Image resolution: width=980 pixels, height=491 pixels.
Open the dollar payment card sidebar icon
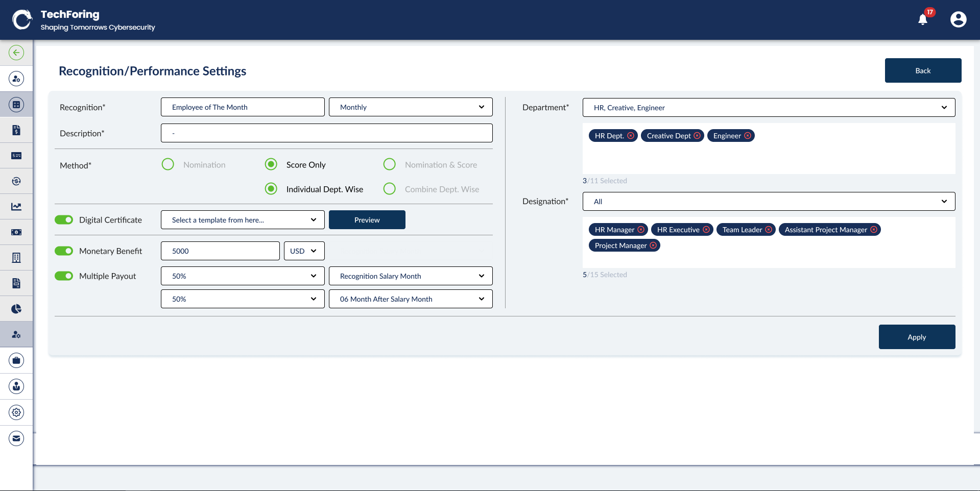16,156
